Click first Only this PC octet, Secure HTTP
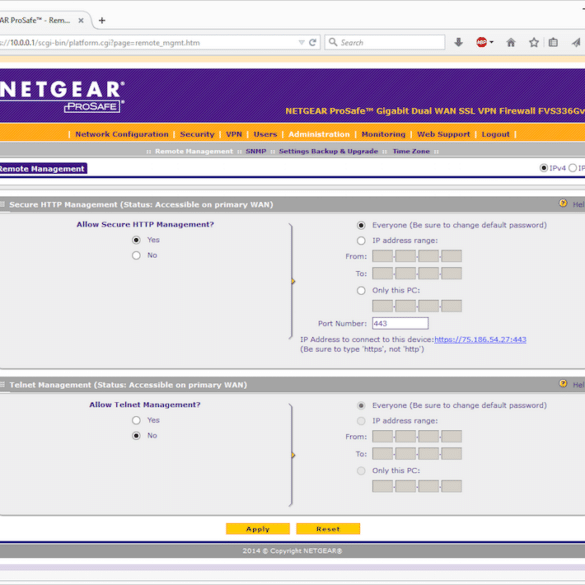The image size is (585, 585). click(x=382, y=306)
